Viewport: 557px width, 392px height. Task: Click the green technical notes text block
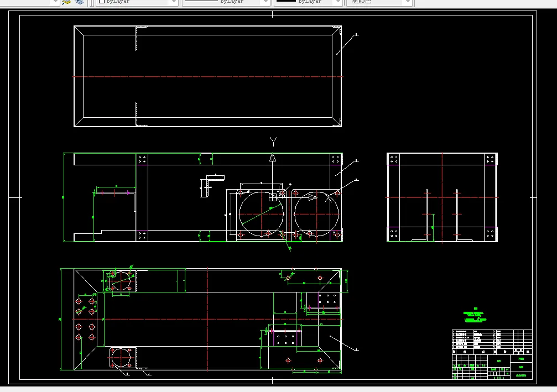(x=475, y=315)
